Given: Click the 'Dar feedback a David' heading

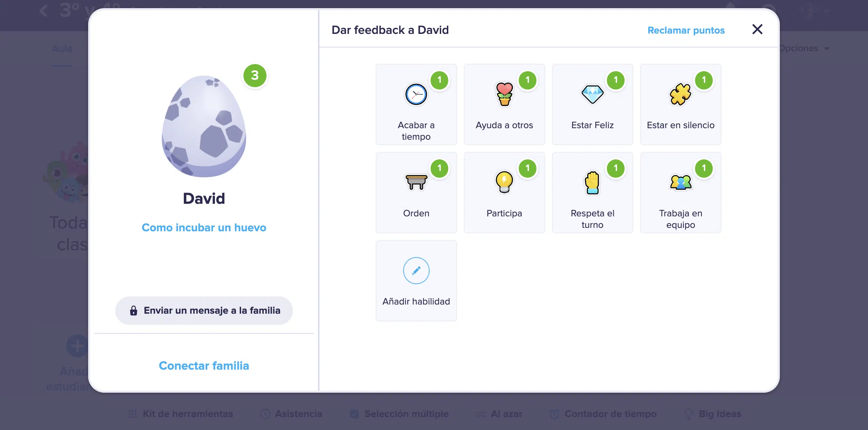Looking at the screenshot, I should click(x=390, y=30).
